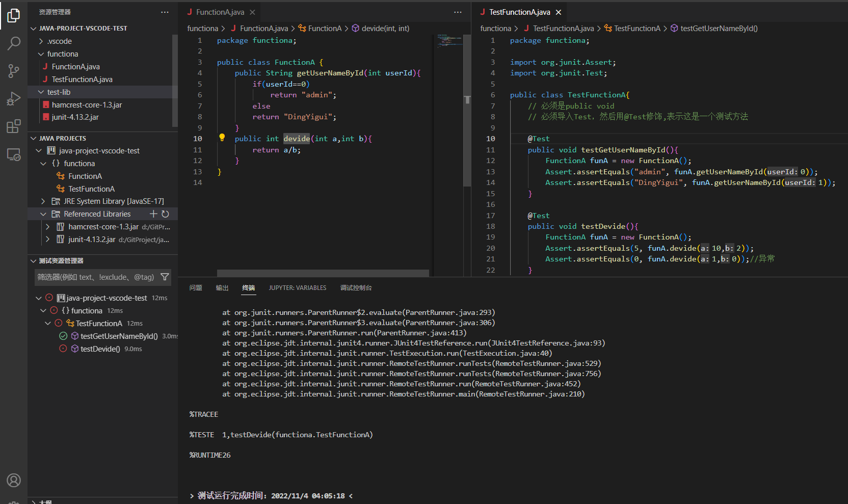Collapse the test-lib folder
Viewport: 848px width, 504px height.
[x=41, y=92]
